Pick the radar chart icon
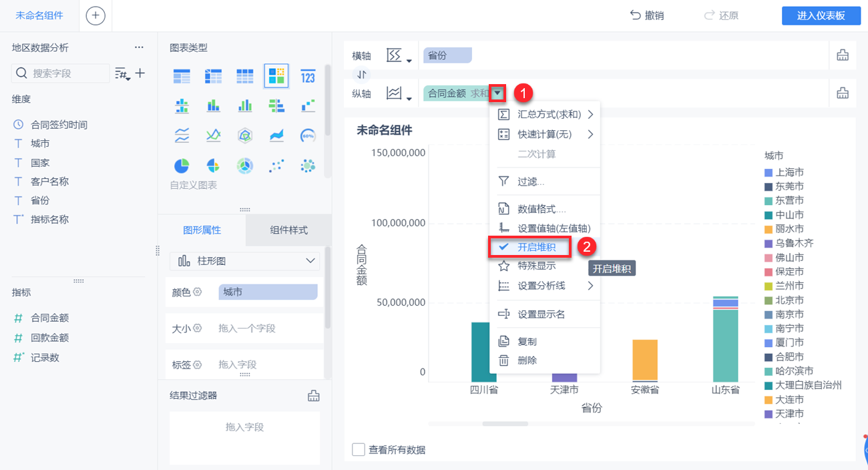This screenshot has width=868, height=470. (245, 136)
